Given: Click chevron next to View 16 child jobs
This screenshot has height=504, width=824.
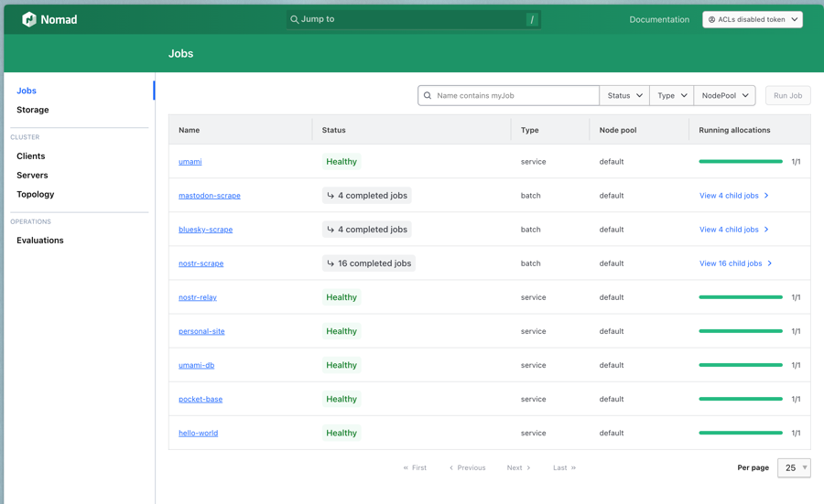Looking at the screenshot, I should (769, 263).
